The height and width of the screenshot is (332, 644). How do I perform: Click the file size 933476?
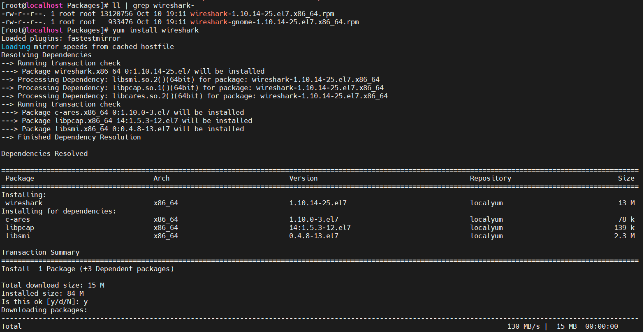120,22
